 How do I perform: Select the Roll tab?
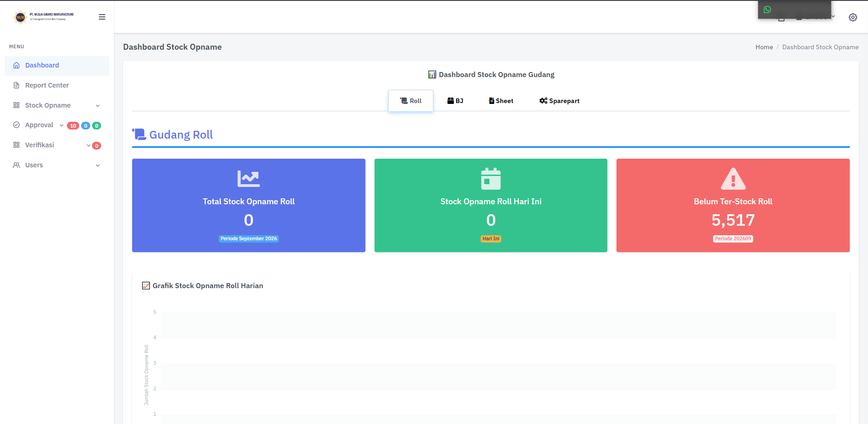pyautogui.click(x=411, y=101)
